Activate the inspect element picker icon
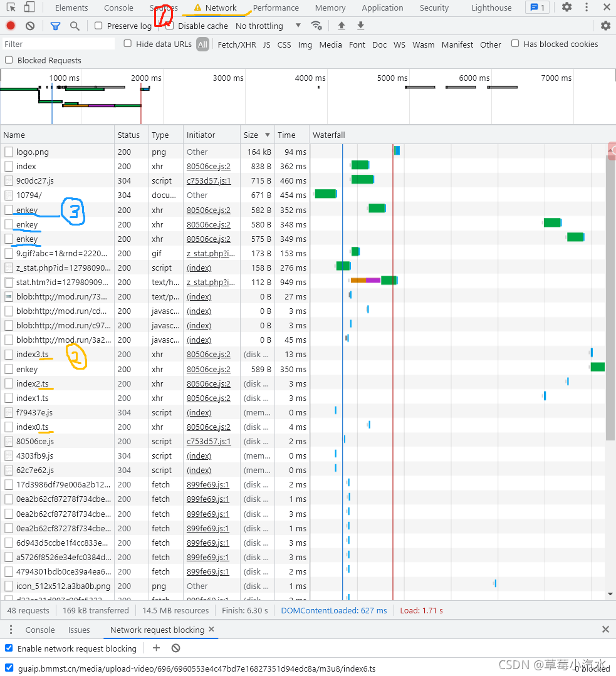 (x=11, y=8)
